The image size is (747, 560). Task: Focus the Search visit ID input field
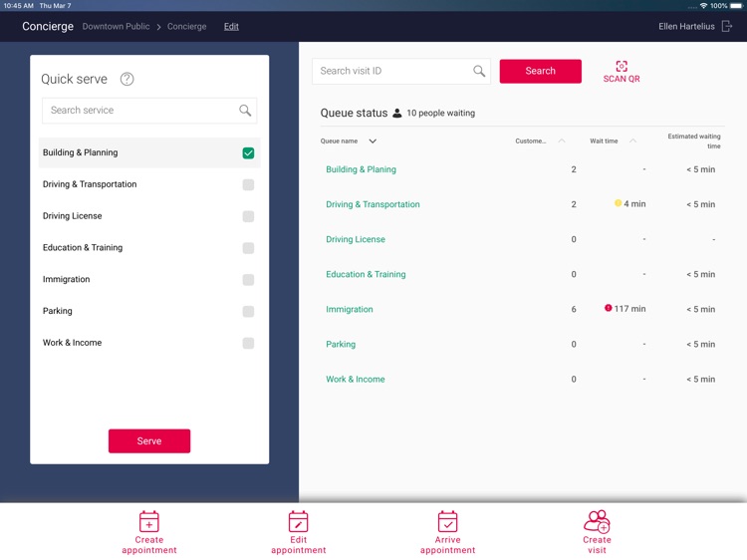pos(401,71)
